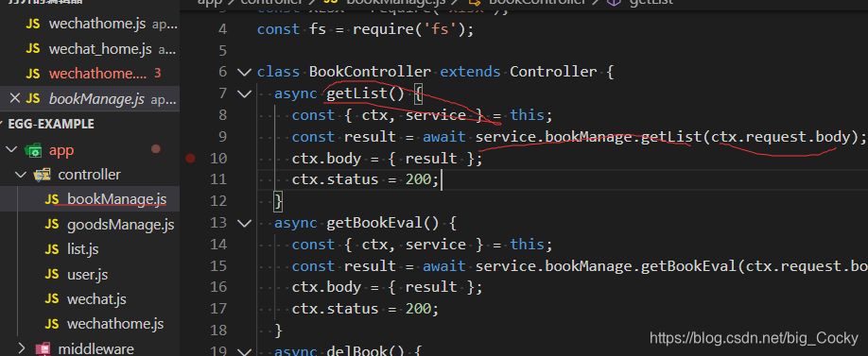Select bookManage.js in open editors list

pyautogui.click(x=96, y=99)
